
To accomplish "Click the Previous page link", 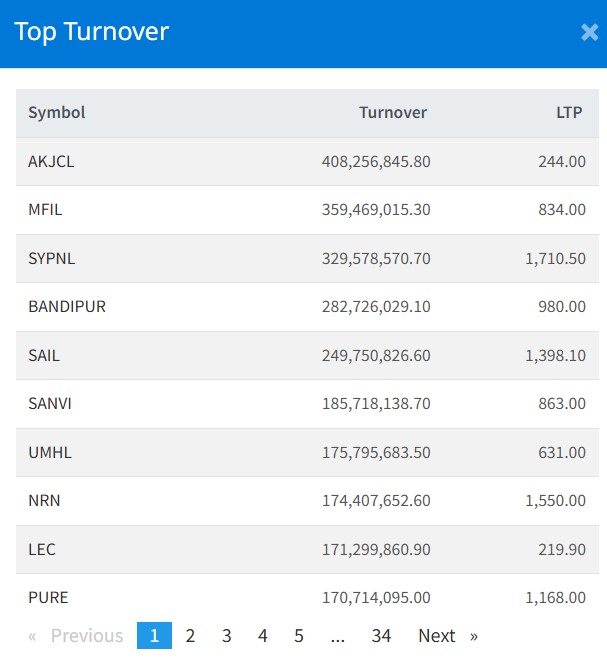I will click(76, 636).
